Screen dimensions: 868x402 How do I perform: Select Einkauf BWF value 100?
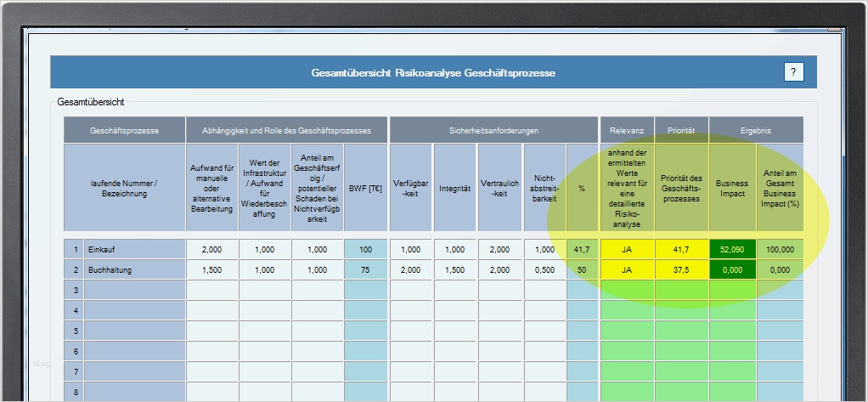[x=365, y=249]
